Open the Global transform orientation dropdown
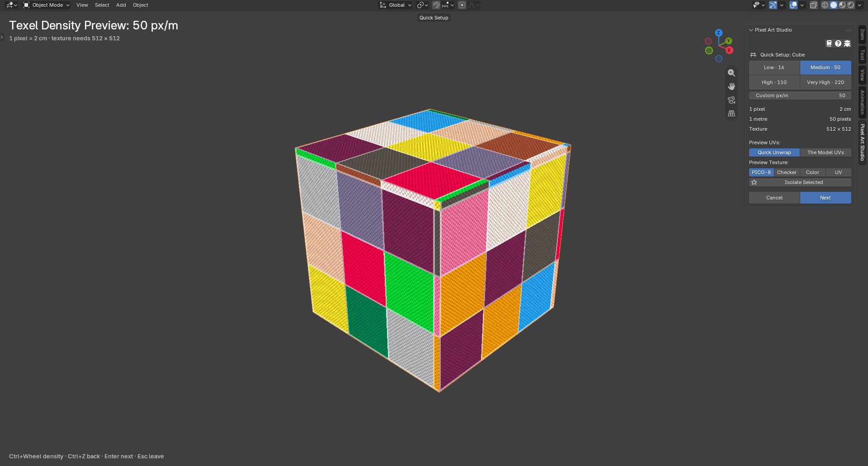868x466 pixels. tap(396, 5)
